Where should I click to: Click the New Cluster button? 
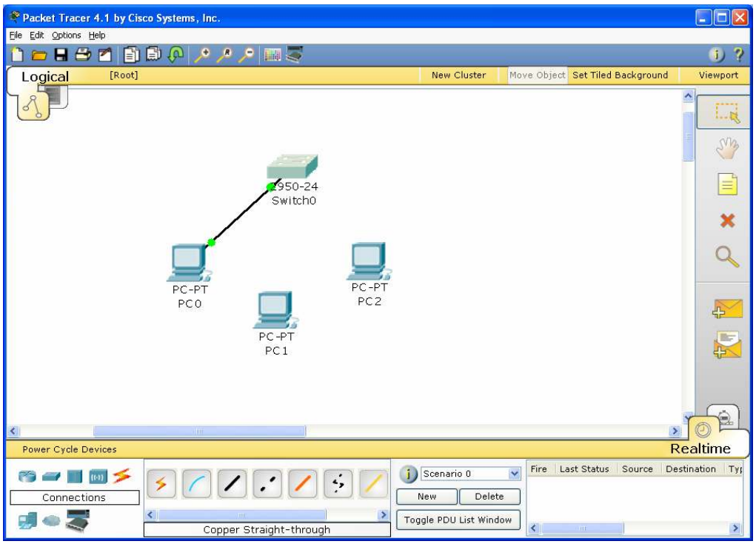(x=458, y=75)
